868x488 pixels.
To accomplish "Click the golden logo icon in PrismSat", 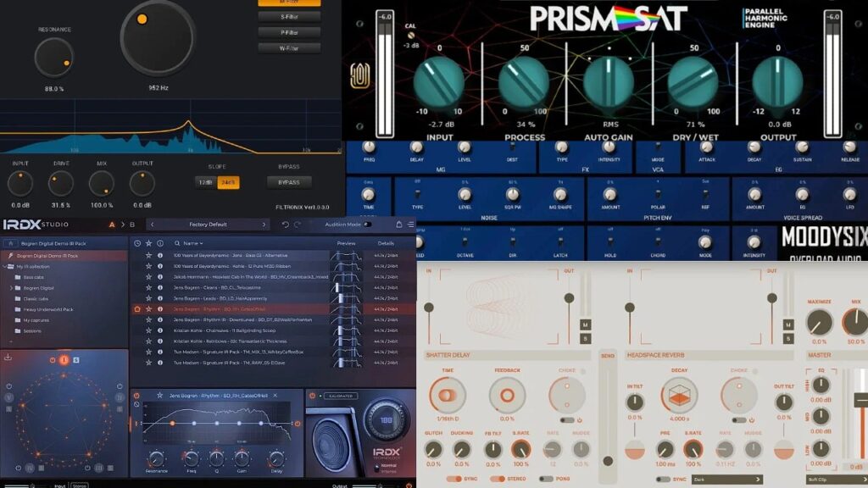I will [x=359, y=75].
